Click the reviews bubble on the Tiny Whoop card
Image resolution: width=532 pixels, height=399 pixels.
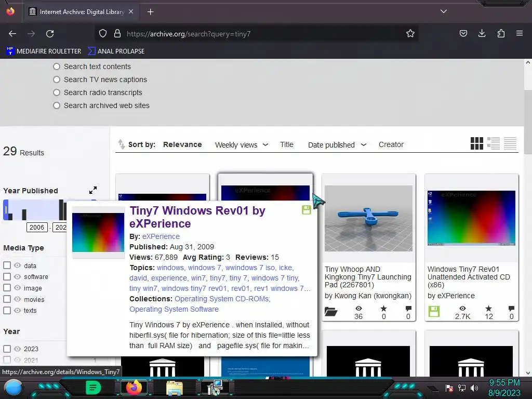[x=408, y=309]
